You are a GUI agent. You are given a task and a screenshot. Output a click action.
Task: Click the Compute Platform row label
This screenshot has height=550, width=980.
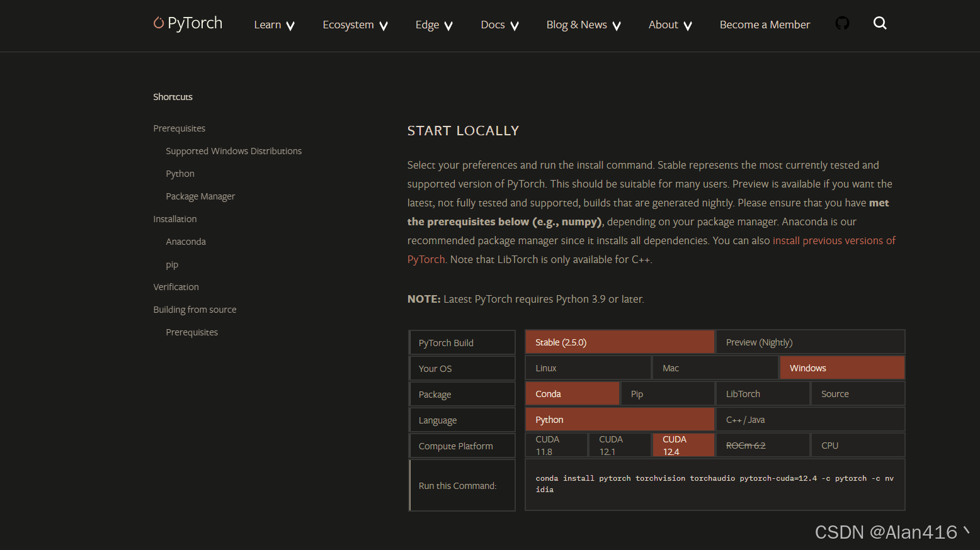462,446
